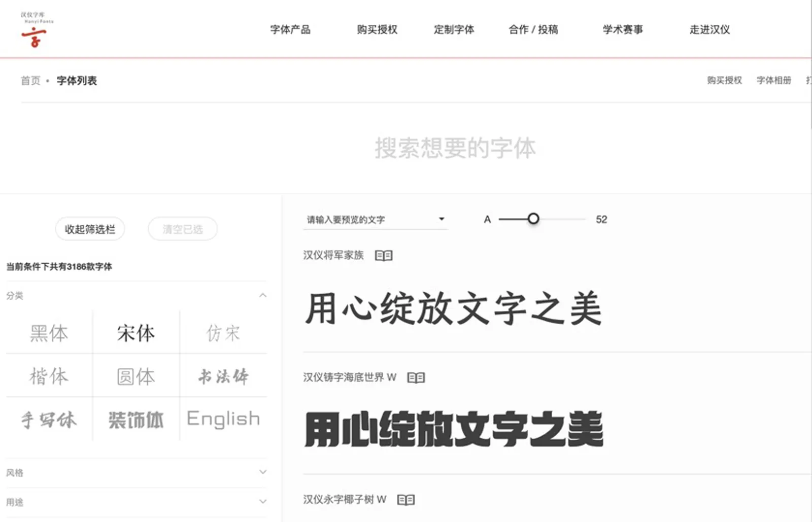Image resolution: width=812 pixels, height=522 pixels.
Task: Click the font size value 52
Action: [601, 219]
